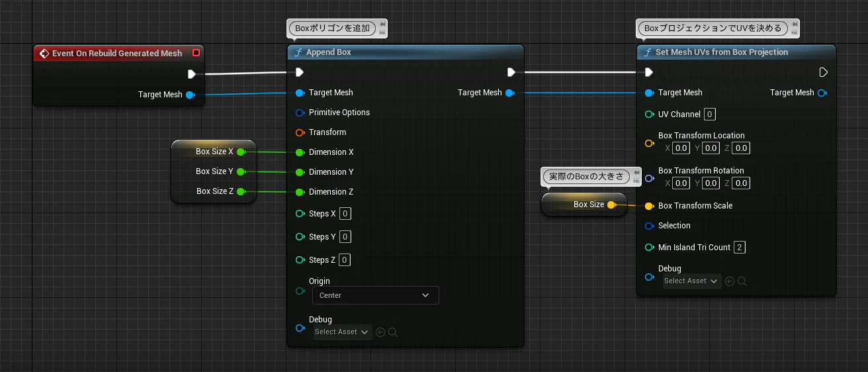Click Append Box Target Mesh output pin
This screenshot has height=372, width=868.
coord(509,93)
